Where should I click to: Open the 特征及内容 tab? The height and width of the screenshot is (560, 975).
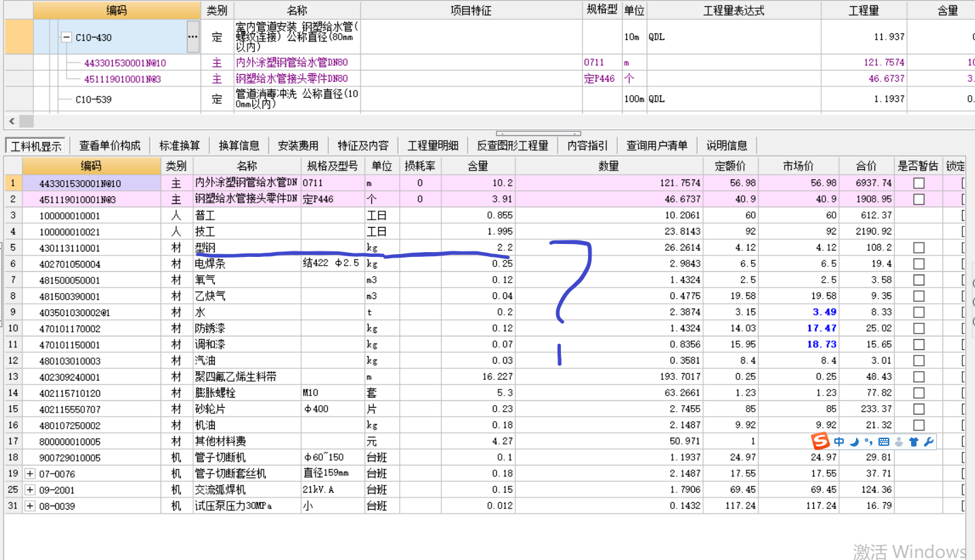coord(363,145)
